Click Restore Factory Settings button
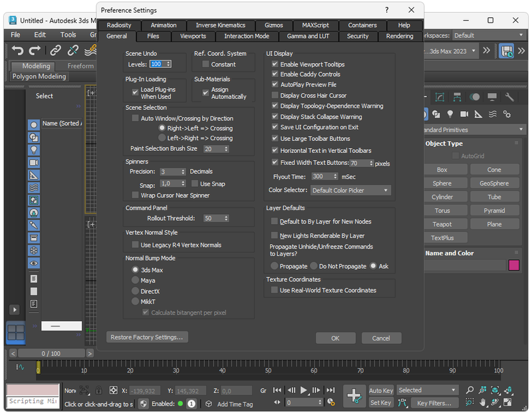This screenshot has width=532, height=413. [147, 337]
